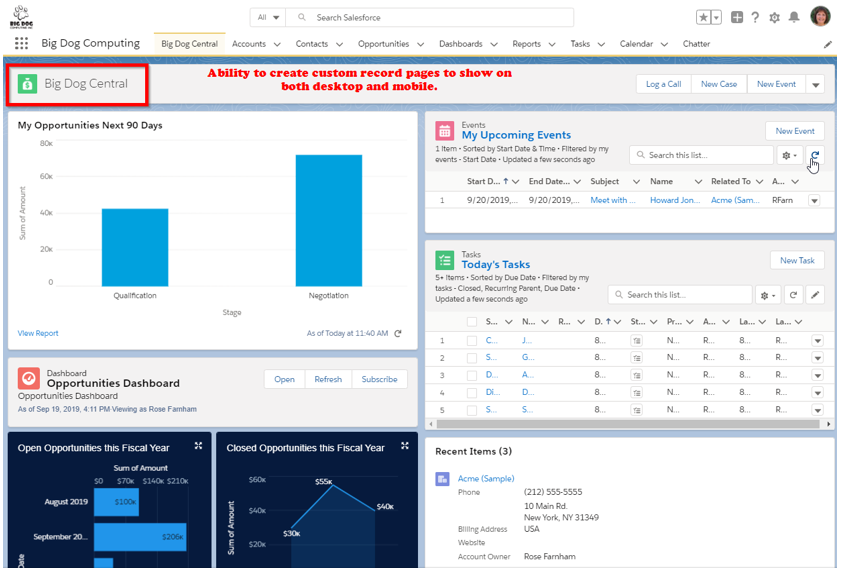Viewport: 844px width, 574px height.
Task: Click the horizontal scrollbar under Today's Tasks
Action: coord(628,424)
